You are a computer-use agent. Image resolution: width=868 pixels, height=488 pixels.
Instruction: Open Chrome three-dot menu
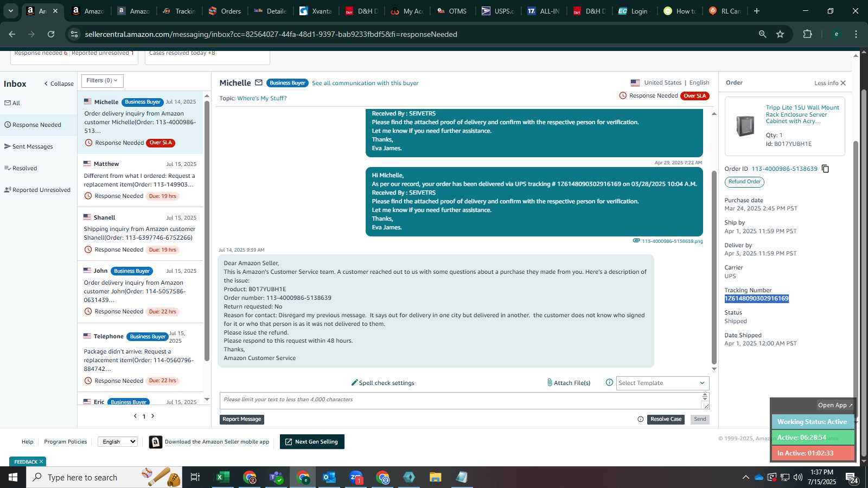[x=856, y=34]
